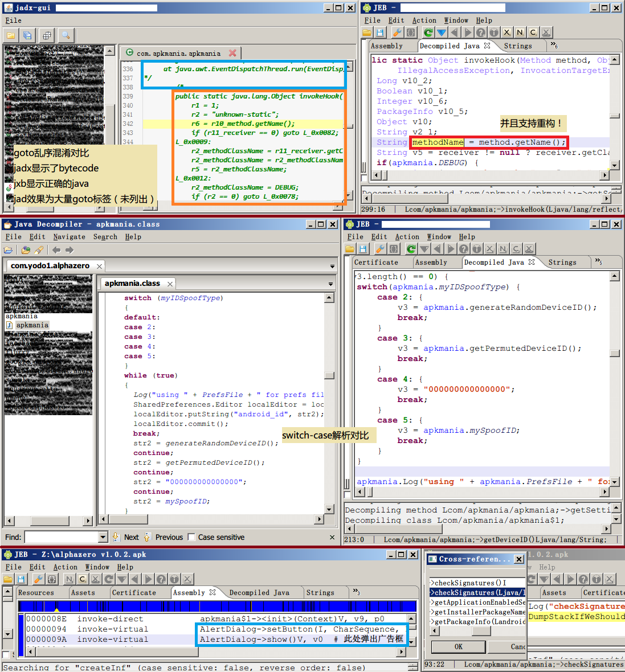Switch to Assembly tab in top JEB
The height and width of the screenshot is (672, 625).
tap(387, 46)
